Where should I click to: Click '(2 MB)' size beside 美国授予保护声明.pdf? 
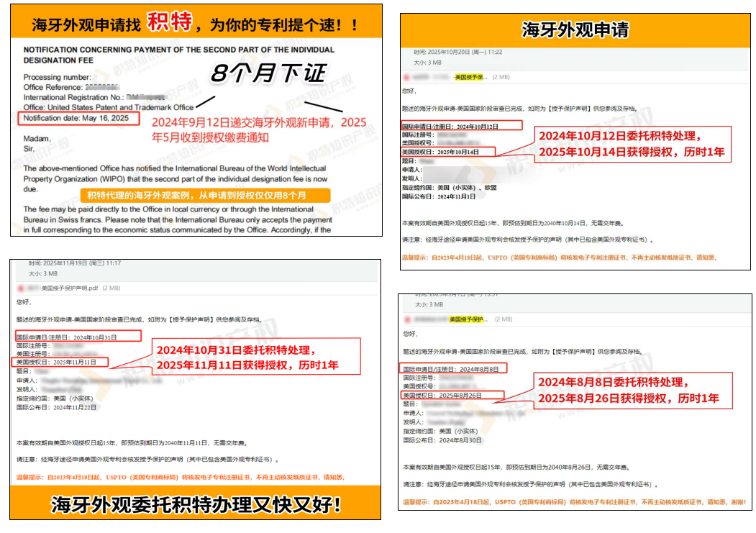click(x=111, y=288)
